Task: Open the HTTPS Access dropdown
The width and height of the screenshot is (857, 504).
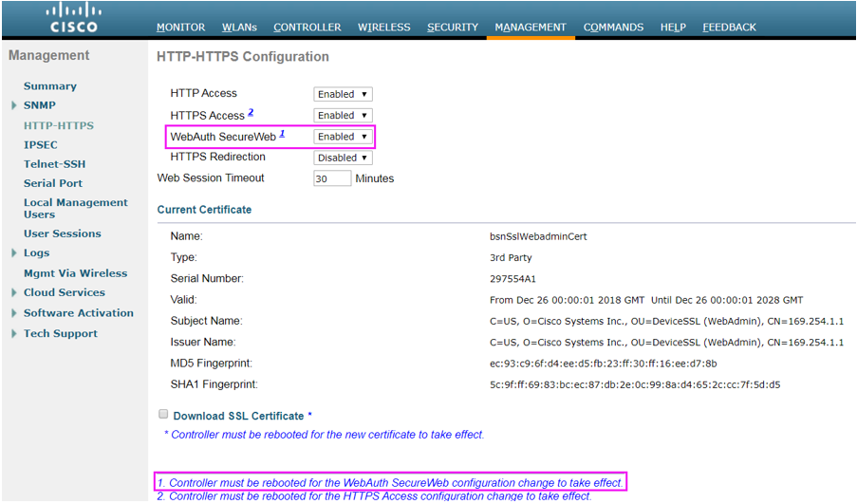Action: click(343, 116)
